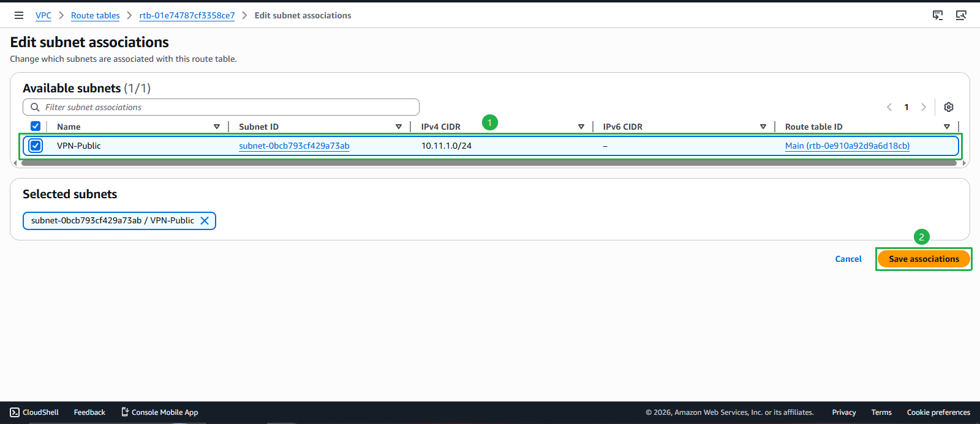The height and width of the screenshot is (424, 980).
Task: Open Feedback in footer
Action: [x=89, y=412]
